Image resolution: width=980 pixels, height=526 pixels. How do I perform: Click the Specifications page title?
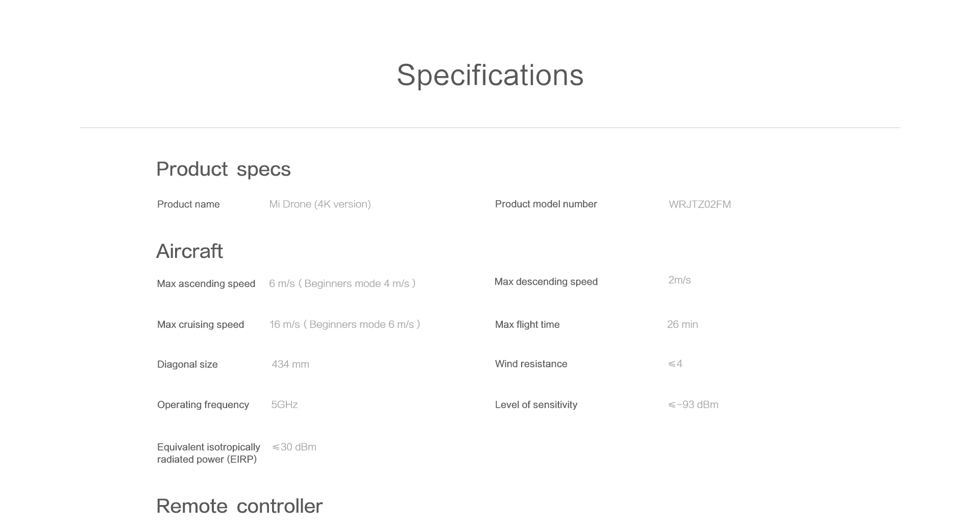point(490,75)
